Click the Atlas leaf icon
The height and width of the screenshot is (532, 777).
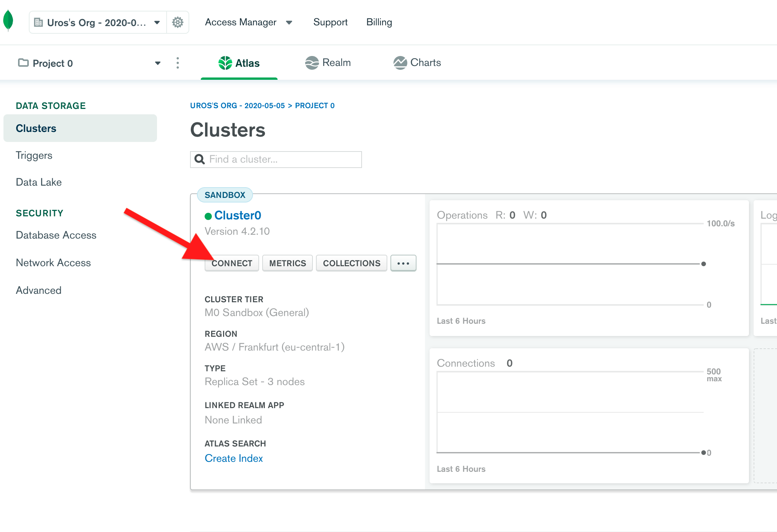pos(225,63)
